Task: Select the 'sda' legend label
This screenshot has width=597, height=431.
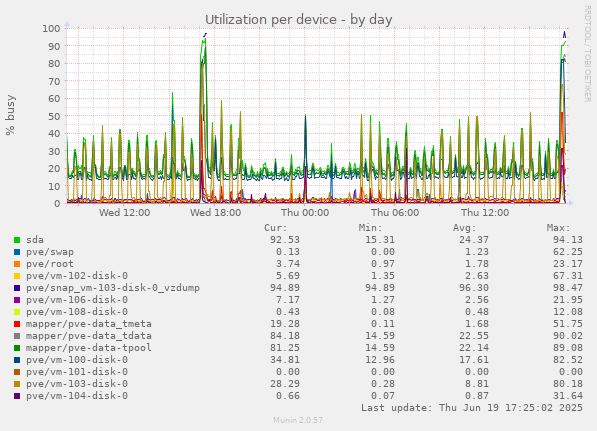Action: (35, 240)
